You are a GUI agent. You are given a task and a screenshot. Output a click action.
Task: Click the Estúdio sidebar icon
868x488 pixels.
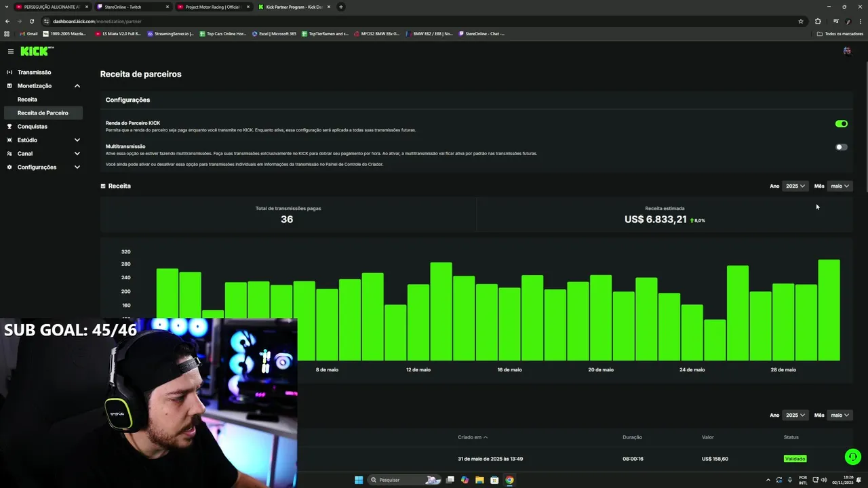[x=9, y=140]
